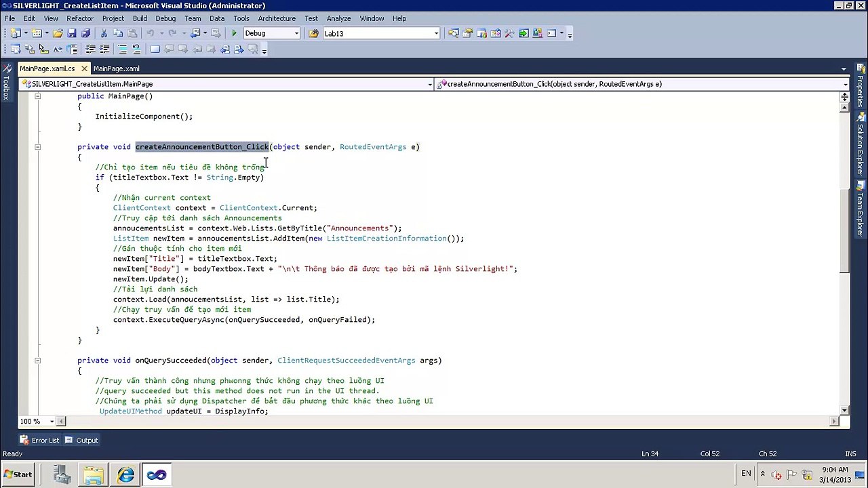Image resolution: width=868 pixels, height=488 pixels.
Task: Click the Copy icon
Action: point(118,33)
